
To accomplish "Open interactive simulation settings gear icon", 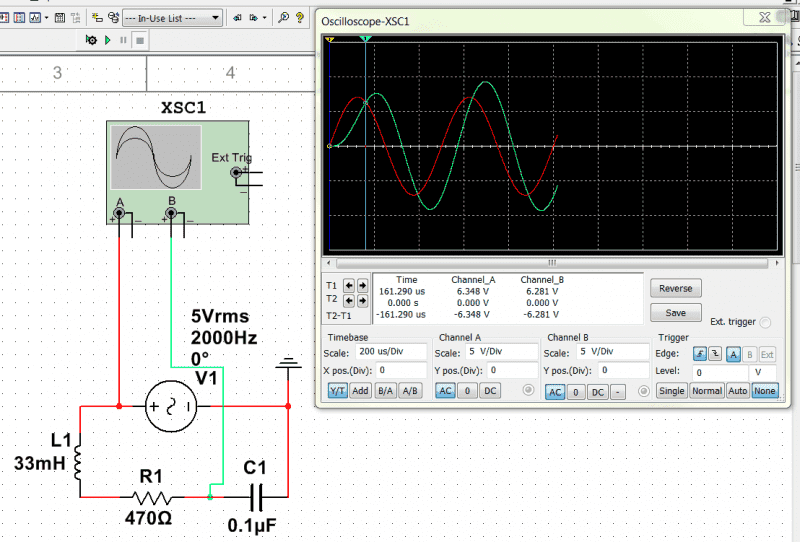I will click(91, 40).
